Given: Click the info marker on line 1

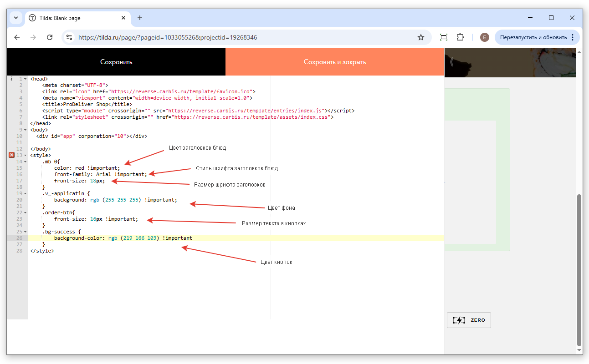Looking at the screenshot, I should tap(11, 79).
